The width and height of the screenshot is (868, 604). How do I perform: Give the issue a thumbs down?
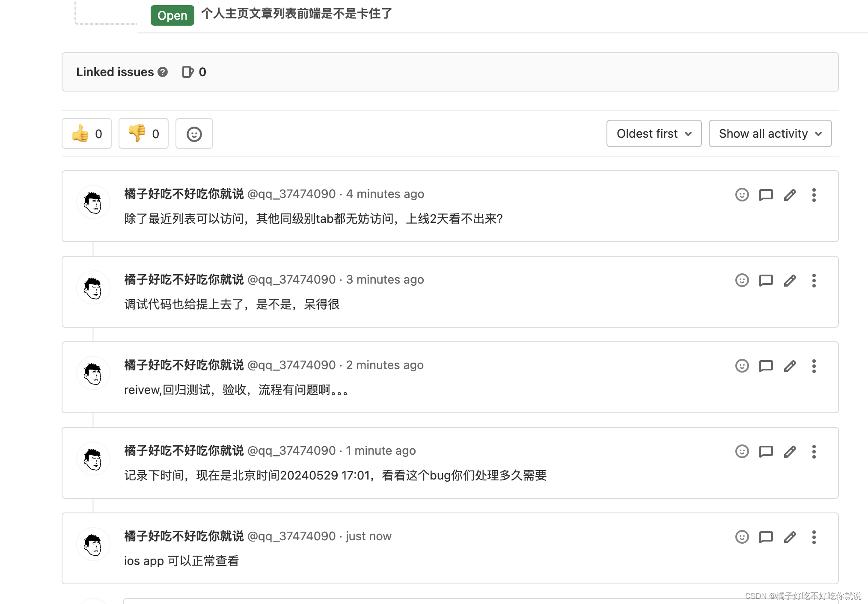point(143,133)
